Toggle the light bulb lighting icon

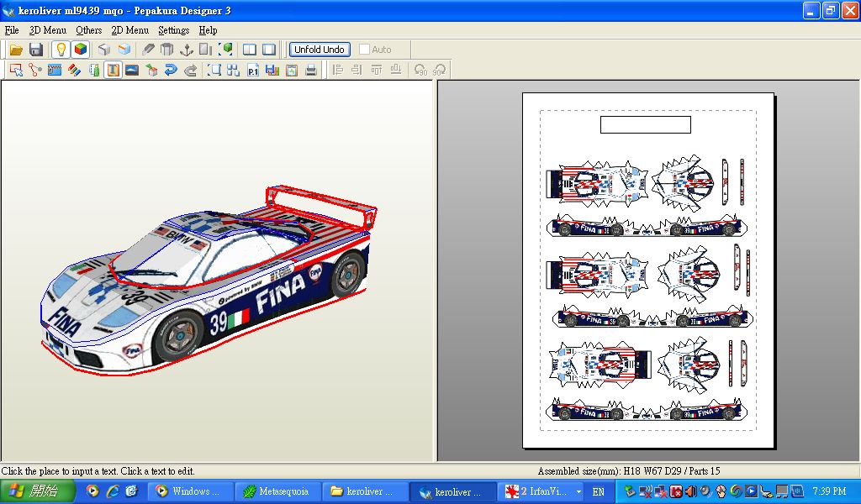(61, 50)
